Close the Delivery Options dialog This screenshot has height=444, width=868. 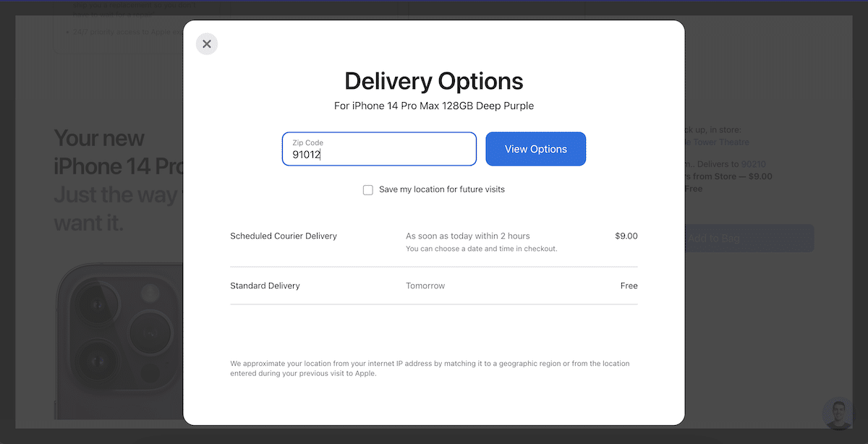207,44
